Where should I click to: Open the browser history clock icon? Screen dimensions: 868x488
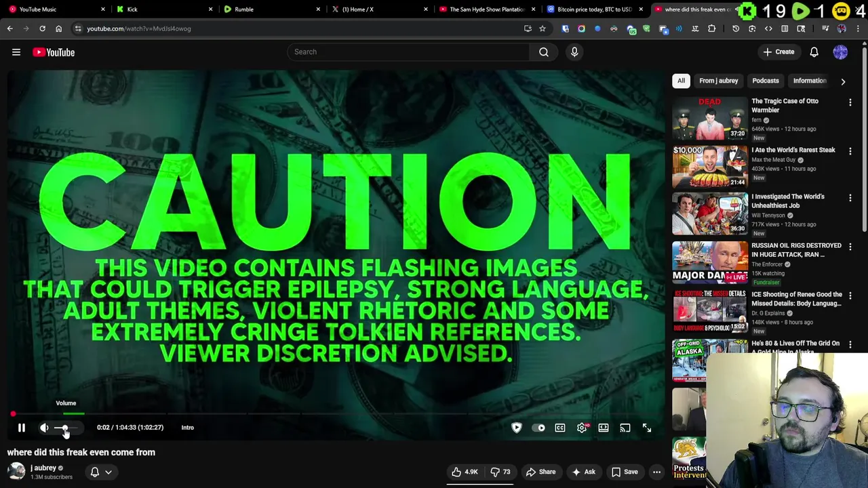(x=736, y=28)
